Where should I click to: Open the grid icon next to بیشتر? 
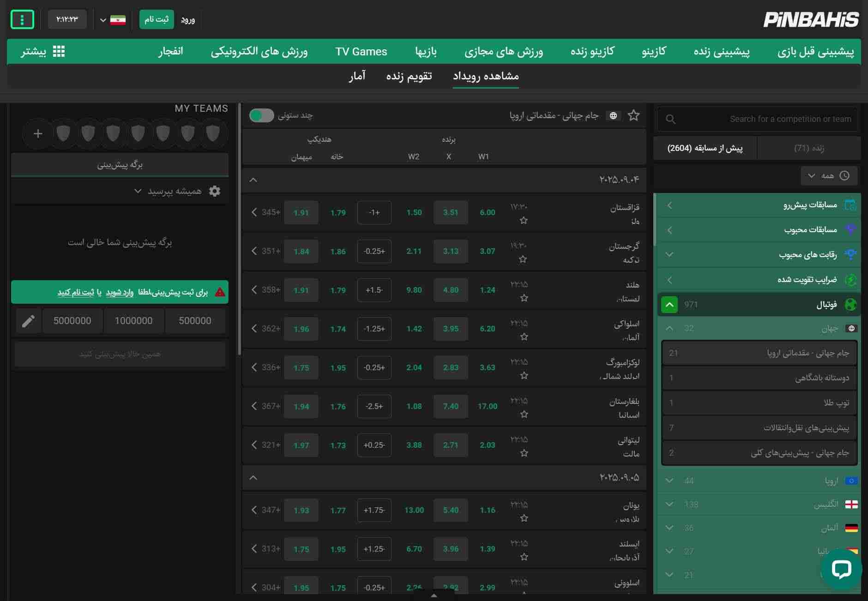tap(59, 52)
